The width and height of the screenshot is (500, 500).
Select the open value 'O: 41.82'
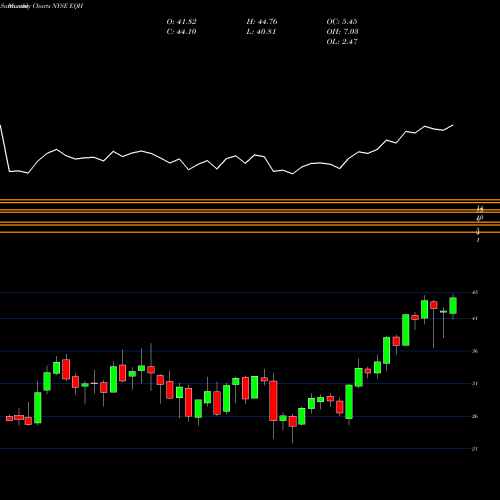coord(181,22)
